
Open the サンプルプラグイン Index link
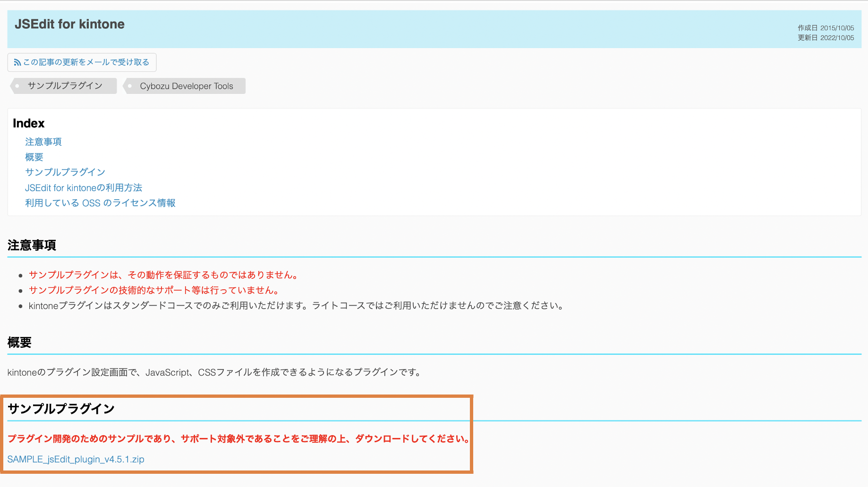tap(65, 172)
